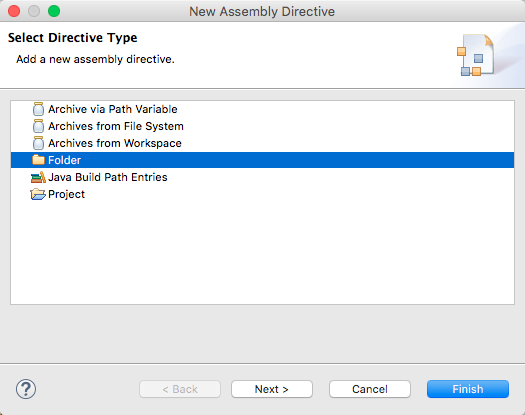Screen dimensions: 525x415
Task: Click the disabled < Back button
Action: click(180, 389)
